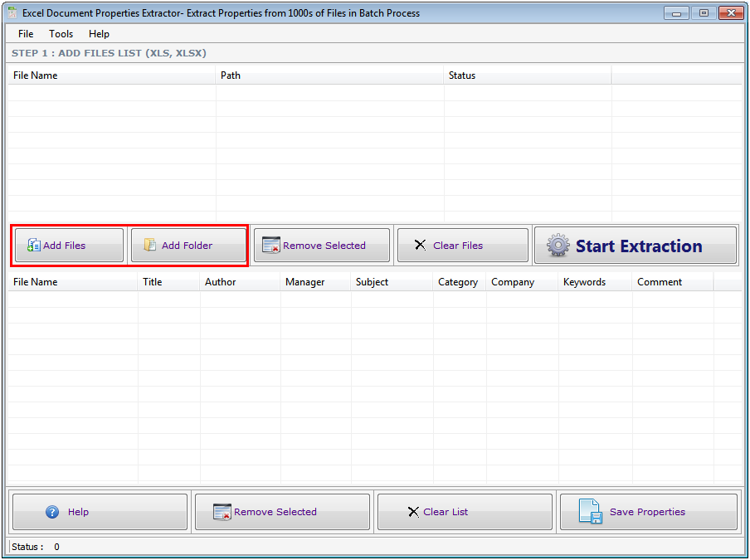Click Remove Selected text in bottom bar
The height and width of the screenshot is (560, 750).
[275, 512]
